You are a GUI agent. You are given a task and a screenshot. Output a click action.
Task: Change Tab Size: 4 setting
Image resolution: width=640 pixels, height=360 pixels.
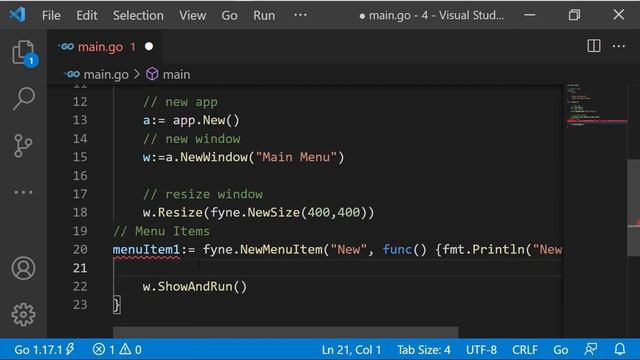pos(424,350)
